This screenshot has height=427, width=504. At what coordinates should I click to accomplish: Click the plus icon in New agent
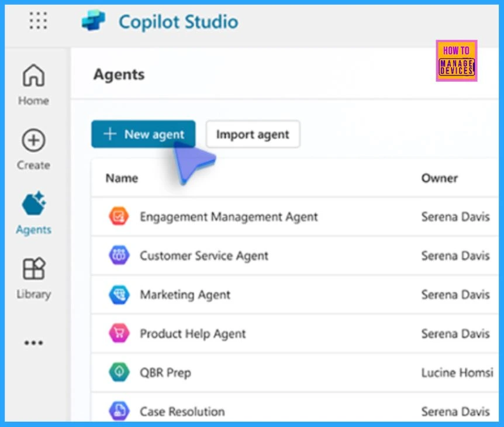[110, 134]
